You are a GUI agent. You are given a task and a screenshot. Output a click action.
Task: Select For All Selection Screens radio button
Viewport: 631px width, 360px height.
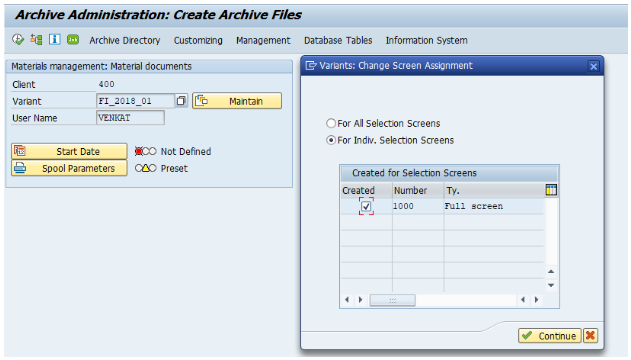(331, 123)
